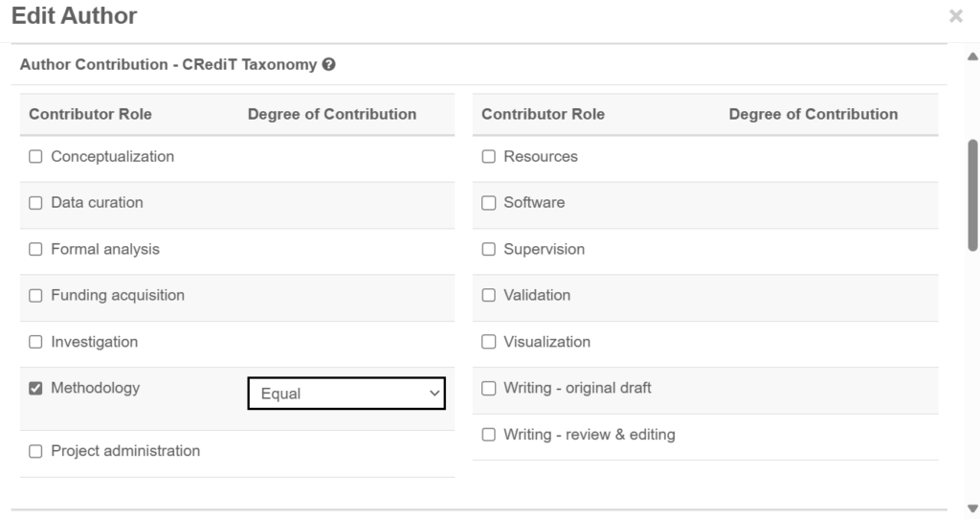Open the Methodology degree dropdown showing Equal
Screen dimensions: 980x519
[346, 394]
